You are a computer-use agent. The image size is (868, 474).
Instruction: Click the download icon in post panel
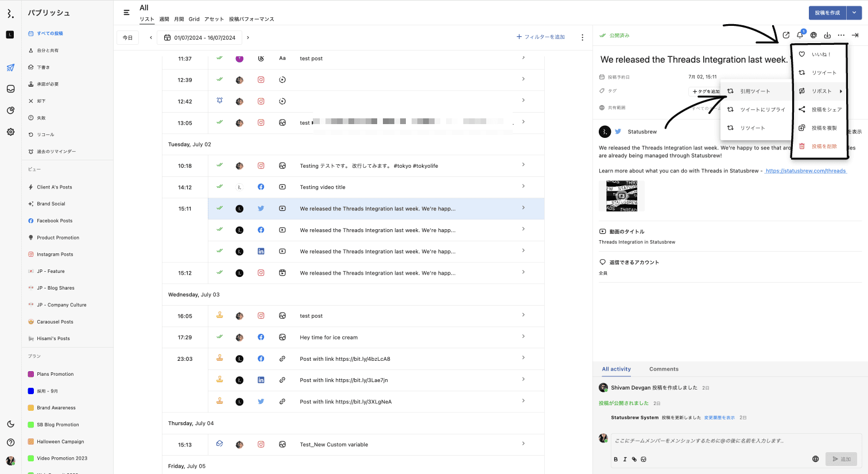coord(827,36)
